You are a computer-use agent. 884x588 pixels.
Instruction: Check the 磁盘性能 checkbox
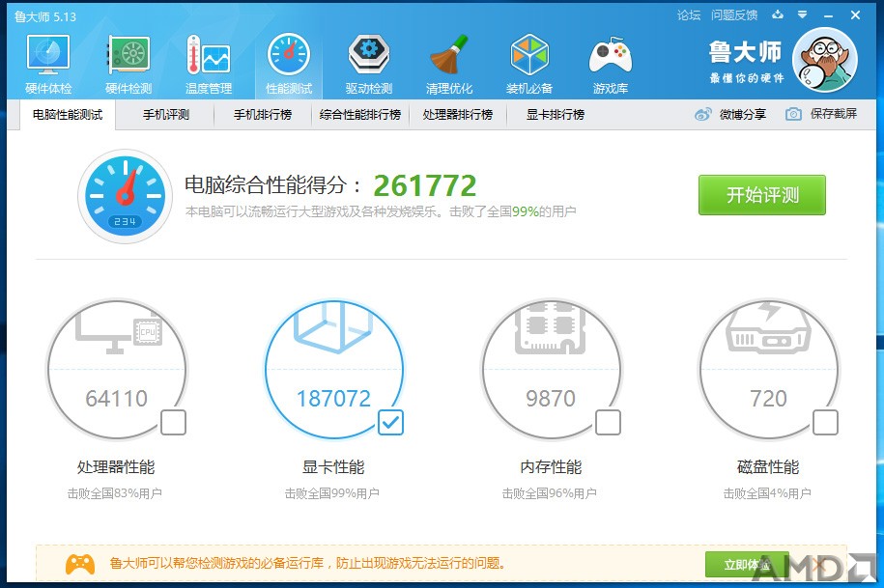pos(825,423)
